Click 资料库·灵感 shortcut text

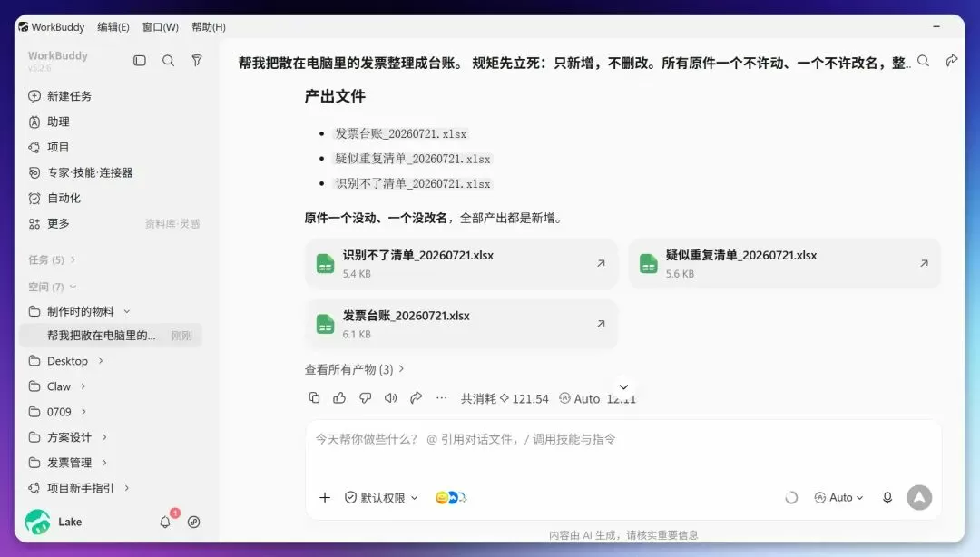171,224
